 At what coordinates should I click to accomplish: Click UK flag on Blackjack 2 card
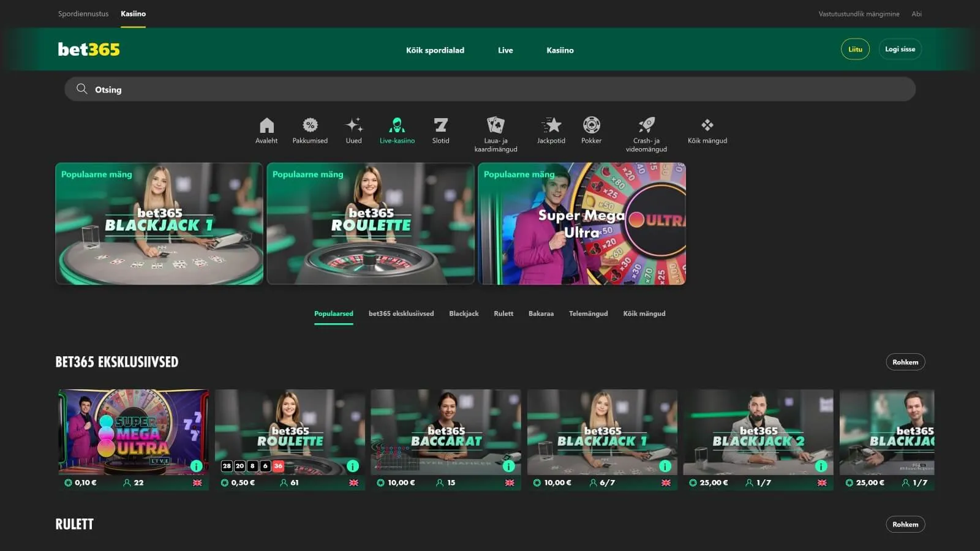tap(822, 482)
